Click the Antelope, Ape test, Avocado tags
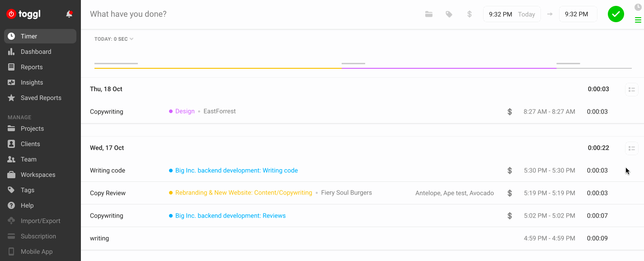The height and width of the screenshot is (261, 644). pyautogui.click(x=455, y=193)
